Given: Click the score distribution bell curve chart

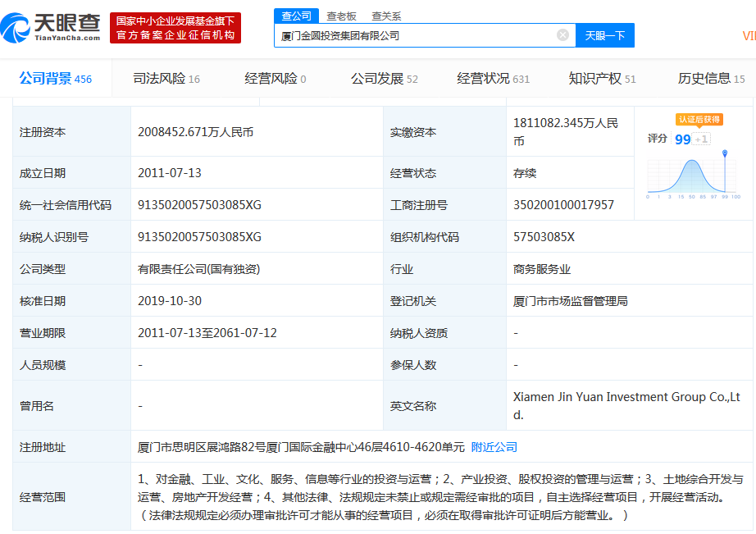Looking at the screenshot, I should (x=691, y=176).
